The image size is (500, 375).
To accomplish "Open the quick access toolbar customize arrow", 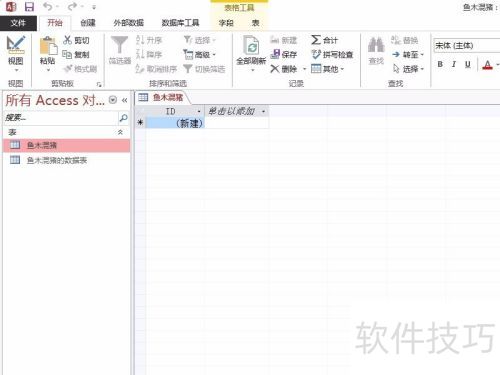I will (94, 7).
